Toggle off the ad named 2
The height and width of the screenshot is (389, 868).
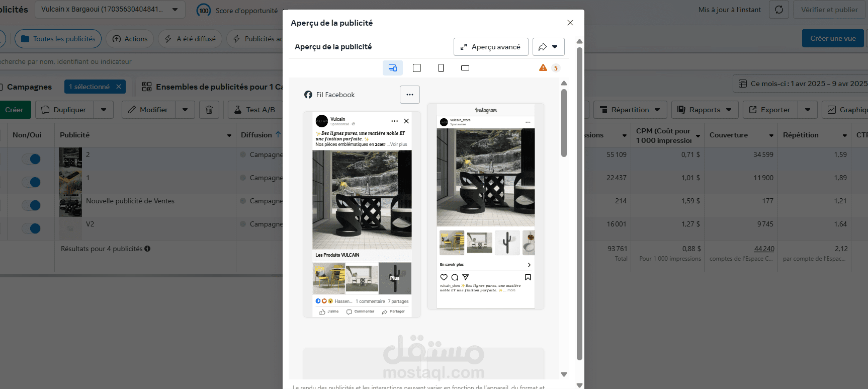pos(31,159)
